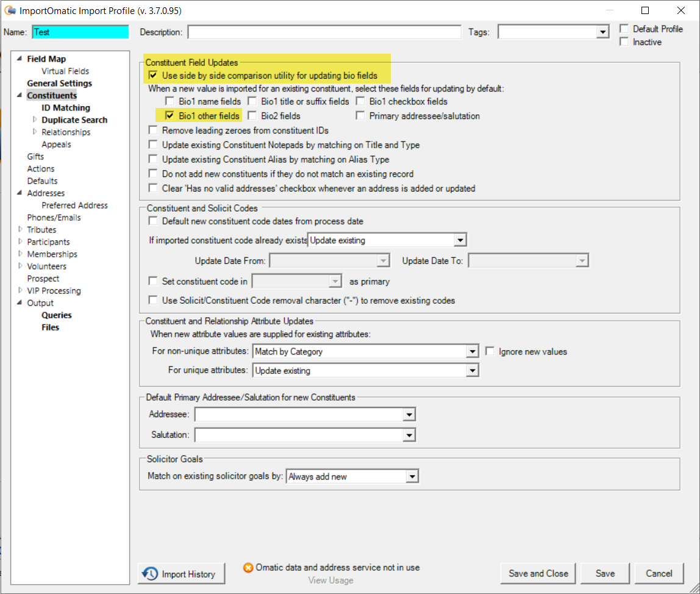Viewport: 700px width, 594px height.
Task: Open the non-unique attributes Match by Category dropdown
Action: tap(473, 351)
